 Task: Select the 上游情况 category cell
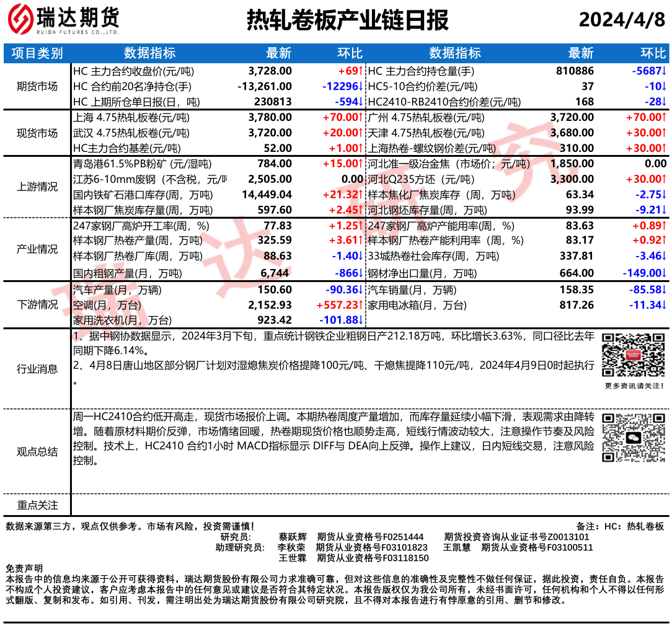(37, 187)
